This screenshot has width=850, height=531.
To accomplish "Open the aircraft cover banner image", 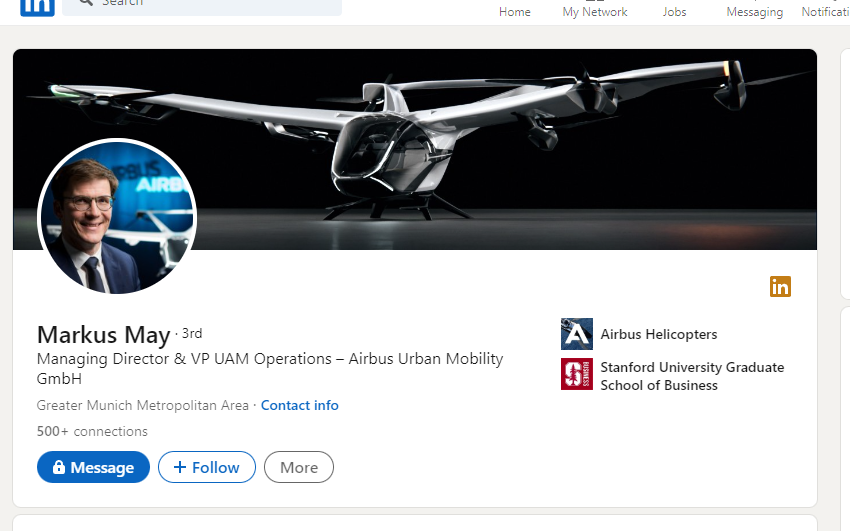I will pos(500,140).
